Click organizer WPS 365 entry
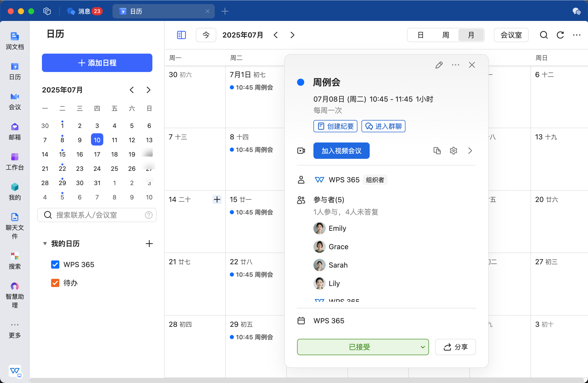 click(350, 180)
